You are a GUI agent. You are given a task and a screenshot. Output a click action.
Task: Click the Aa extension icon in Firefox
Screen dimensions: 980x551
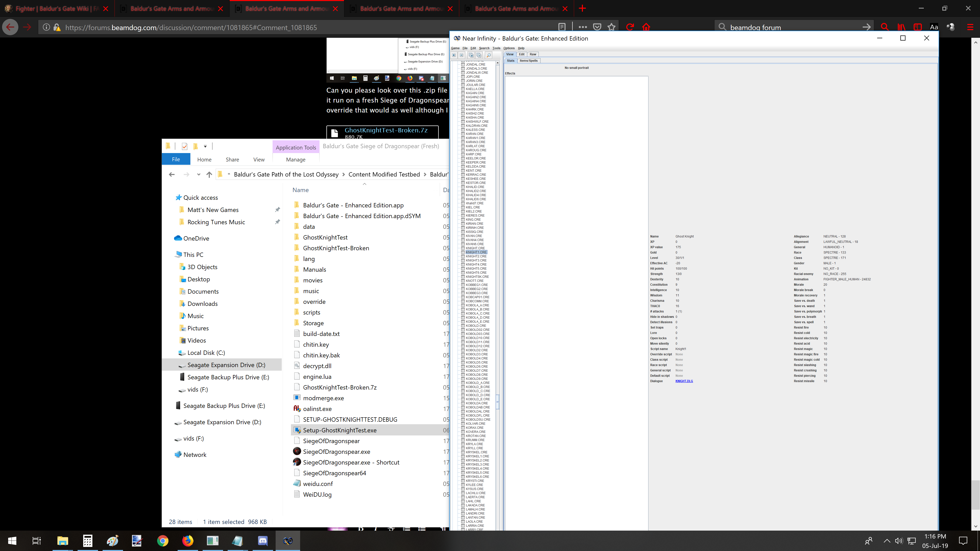pos(934,27)
